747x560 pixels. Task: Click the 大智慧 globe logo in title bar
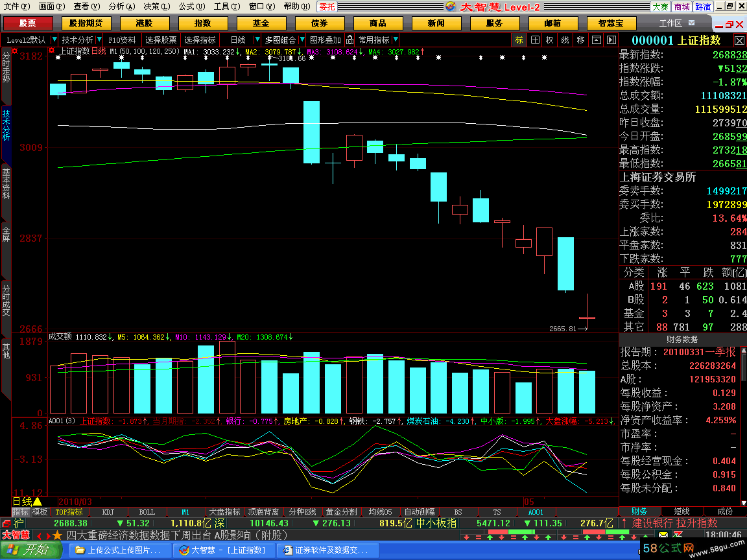point(451,6)
